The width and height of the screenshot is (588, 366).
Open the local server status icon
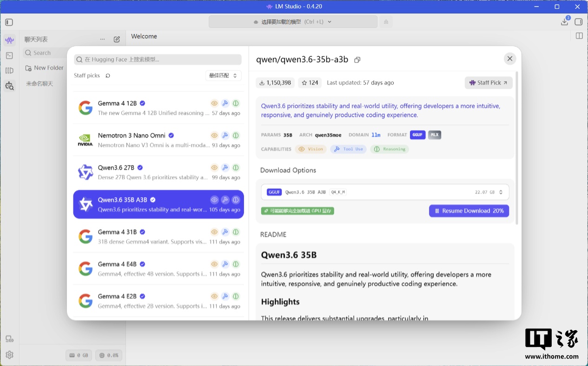[x=9, y=339]
